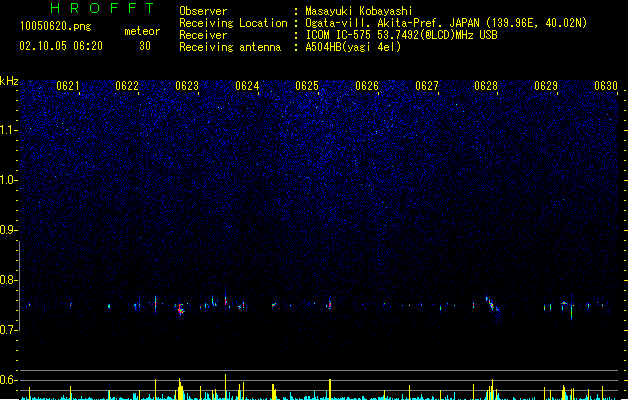Click the bright meteor echo cluster before 0623

[x=181, y=309]
